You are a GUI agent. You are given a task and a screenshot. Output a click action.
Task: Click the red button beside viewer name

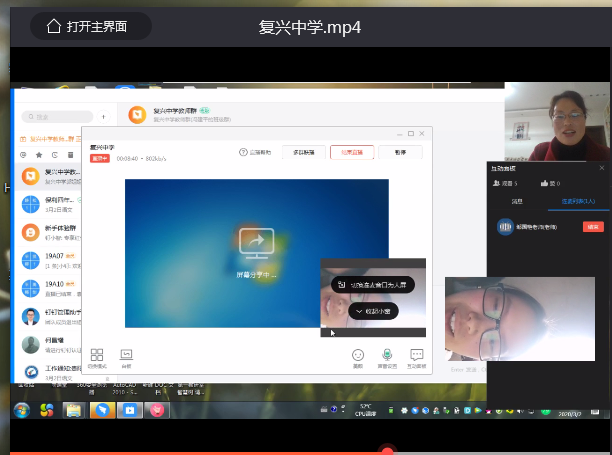pos(593,227)
